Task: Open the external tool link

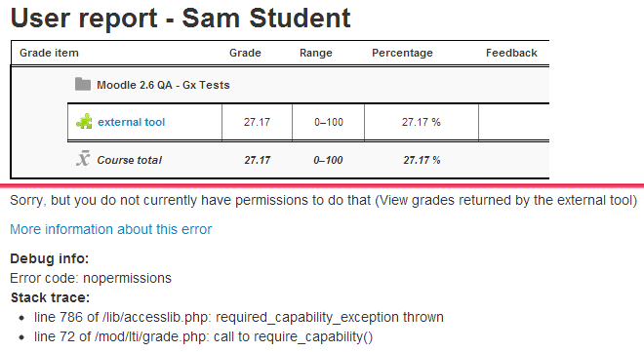Action: 131,122
